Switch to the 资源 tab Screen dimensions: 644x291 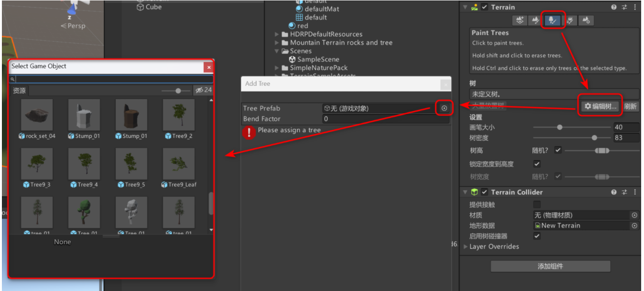pyautogui.click(x=19, y=91)
